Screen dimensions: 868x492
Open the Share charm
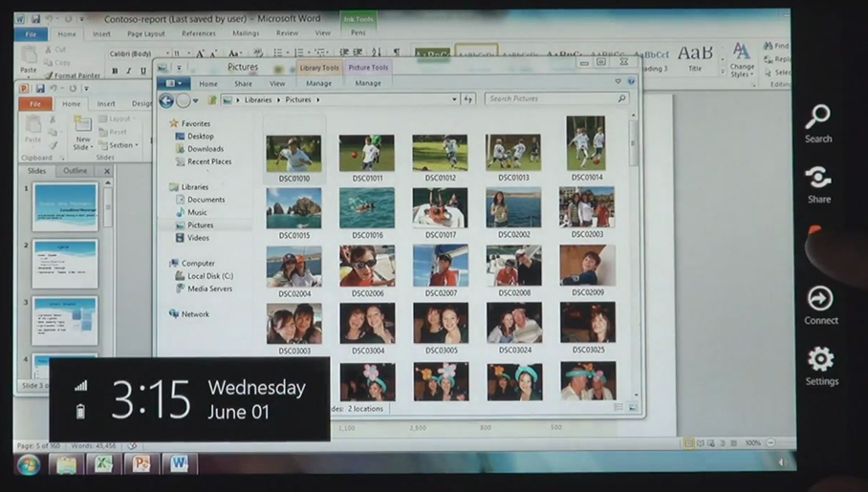pyautogui.click(x=818, y=182)
